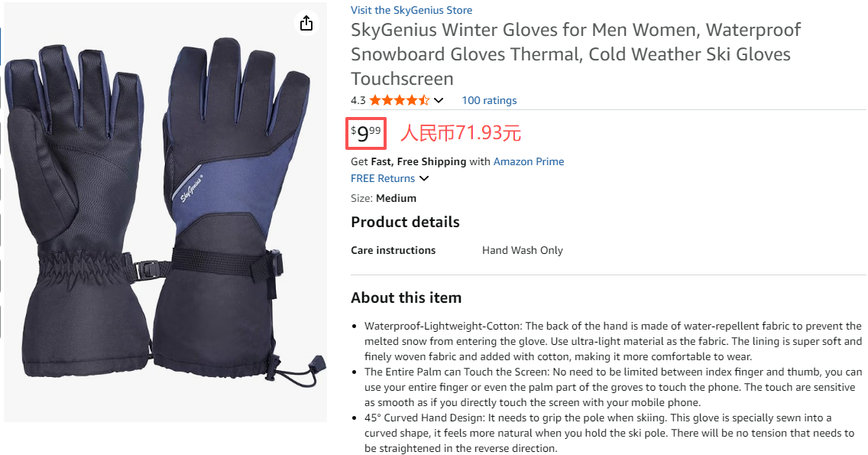Click the FREE Returns text
868x455 pixels.
[x=383, y=178]
